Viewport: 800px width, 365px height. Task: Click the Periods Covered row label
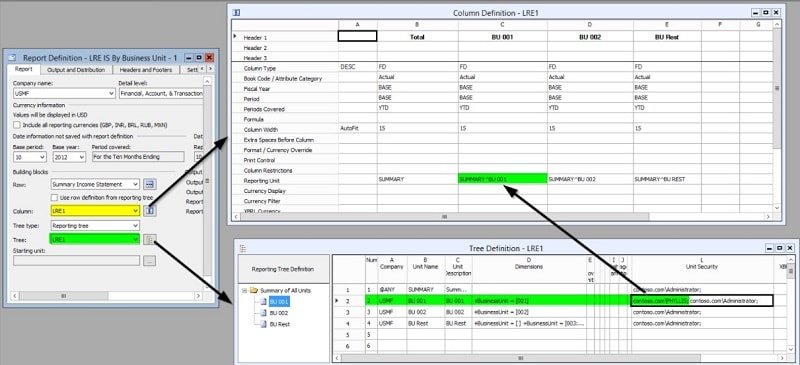coord(264,109)
